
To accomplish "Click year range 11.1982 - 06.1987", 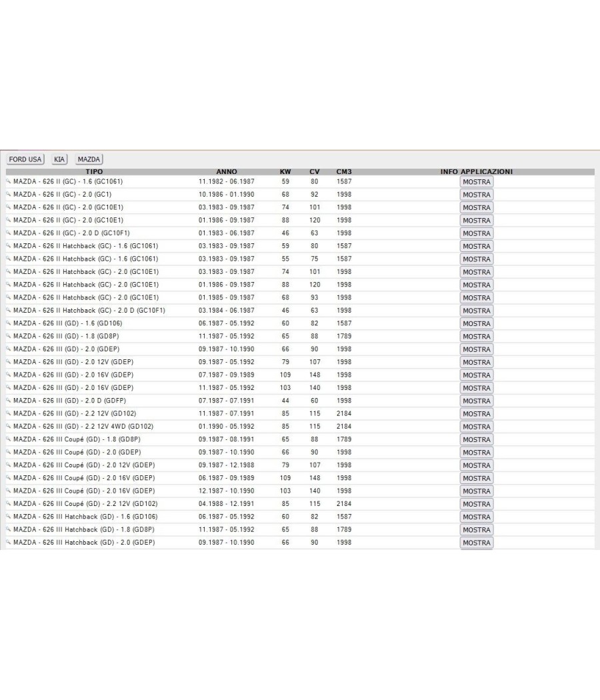I will (227, 181).
